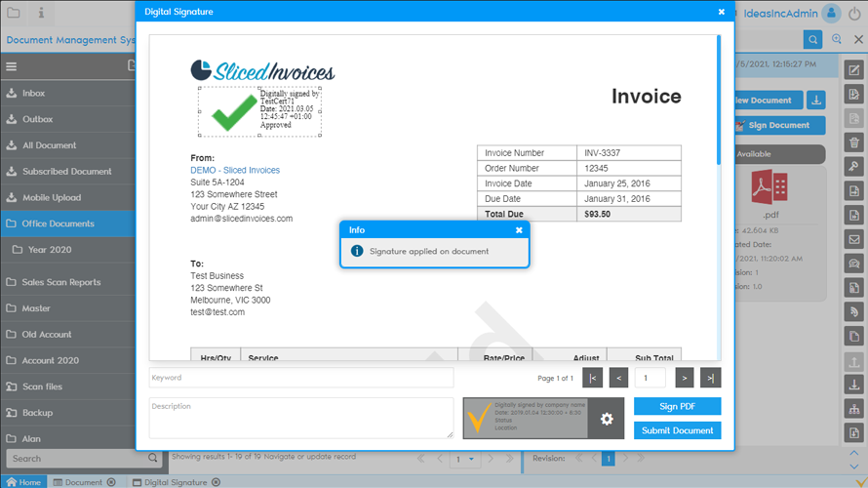The width and height of the screenshot is (868, 488).
Task: Open the Old Account folder
Action: coord(67,334)
